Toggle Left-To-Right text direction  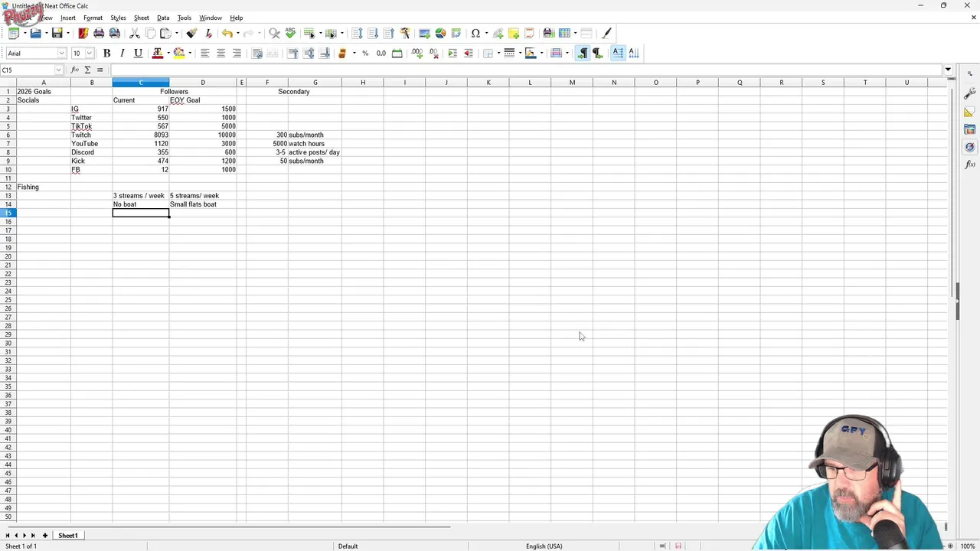(583, 53)
